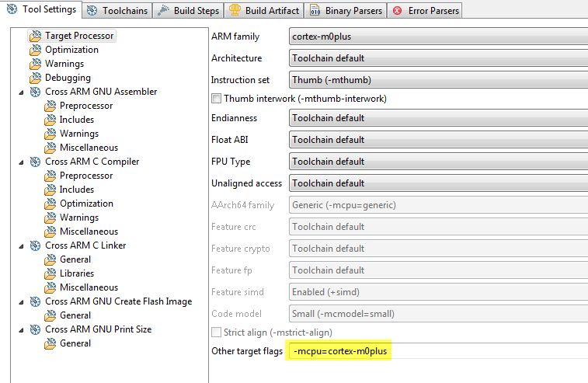Click the Create Flash Image tool icon

click(35, 301)
